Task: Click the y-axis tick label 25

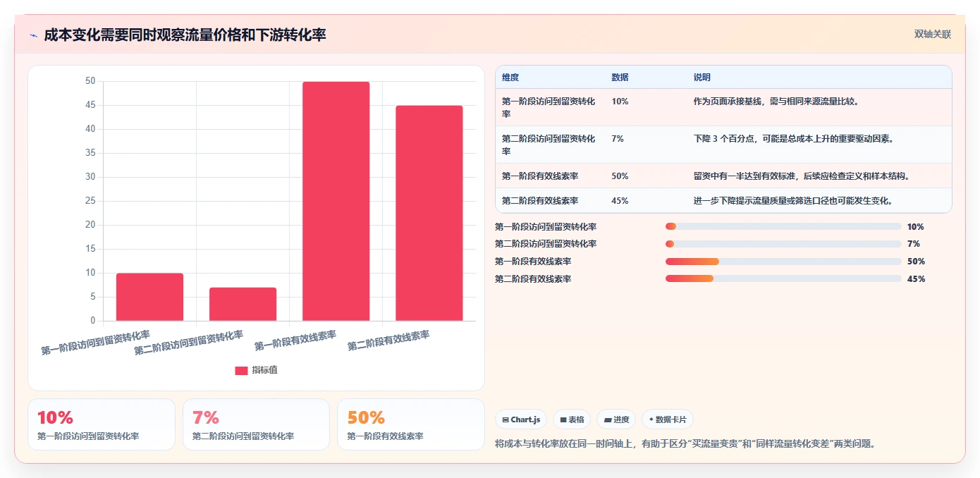Action: coord(90,201)
